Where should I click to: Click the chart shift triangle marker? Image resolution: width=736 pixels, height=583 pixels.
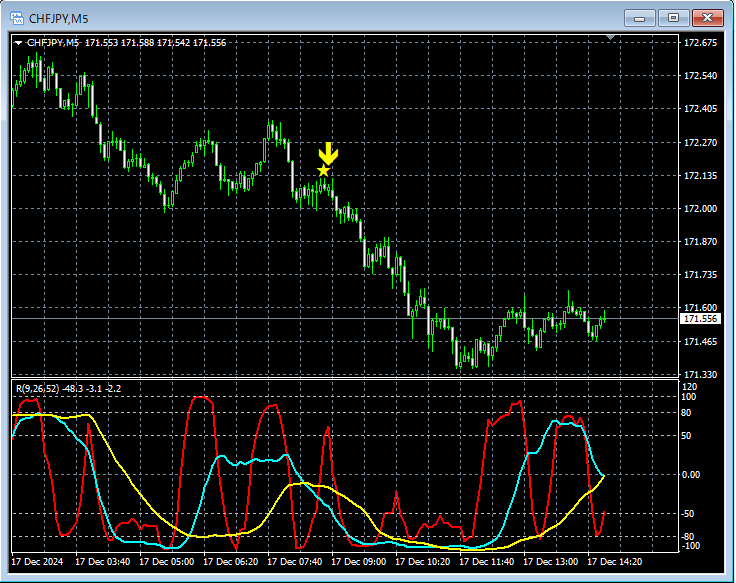[610, 37]
